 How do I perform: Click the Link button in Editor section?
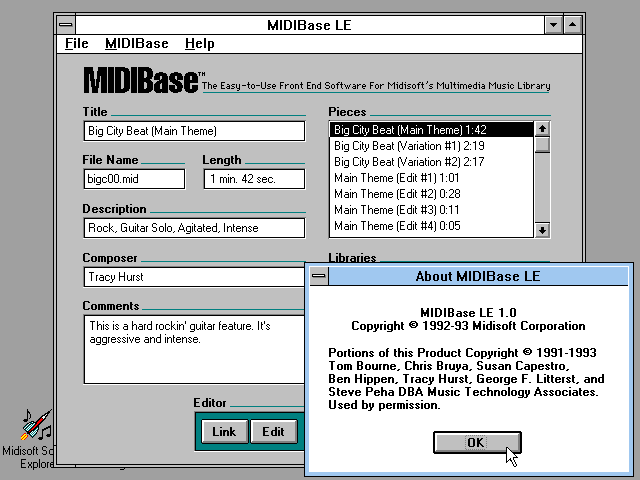tap(224, 431)
